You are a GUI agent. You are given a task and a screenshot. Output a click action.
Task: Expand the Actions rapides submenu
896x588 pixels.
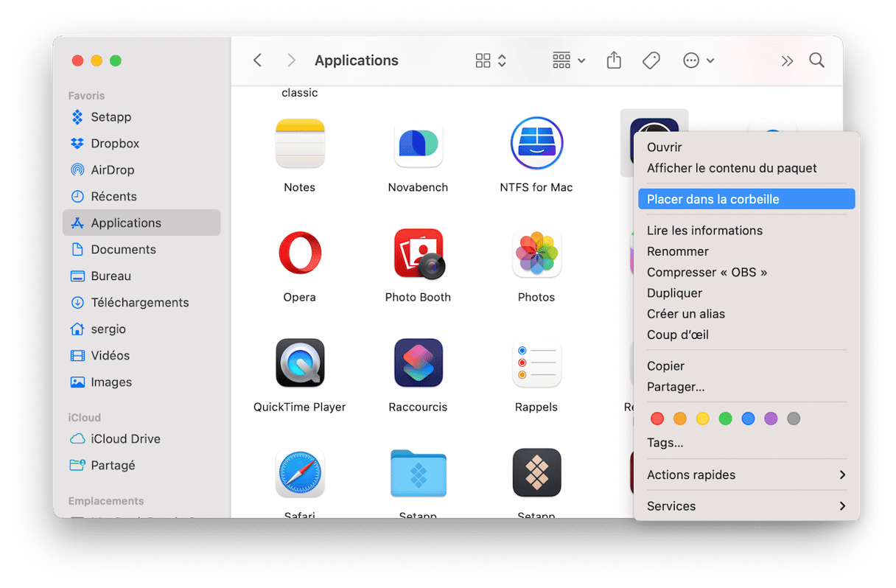[x=745, y=475]
